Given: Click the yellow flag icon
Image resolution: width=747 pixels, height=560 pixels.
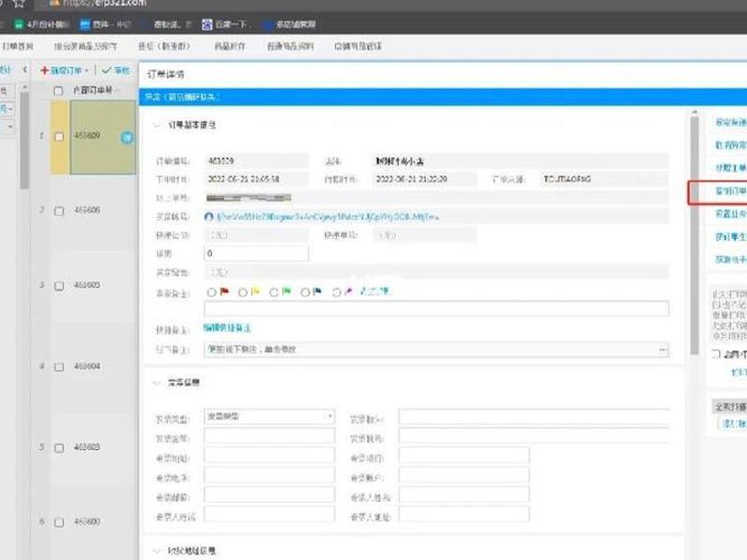Looking at the screenshot, I should point(255,291).
